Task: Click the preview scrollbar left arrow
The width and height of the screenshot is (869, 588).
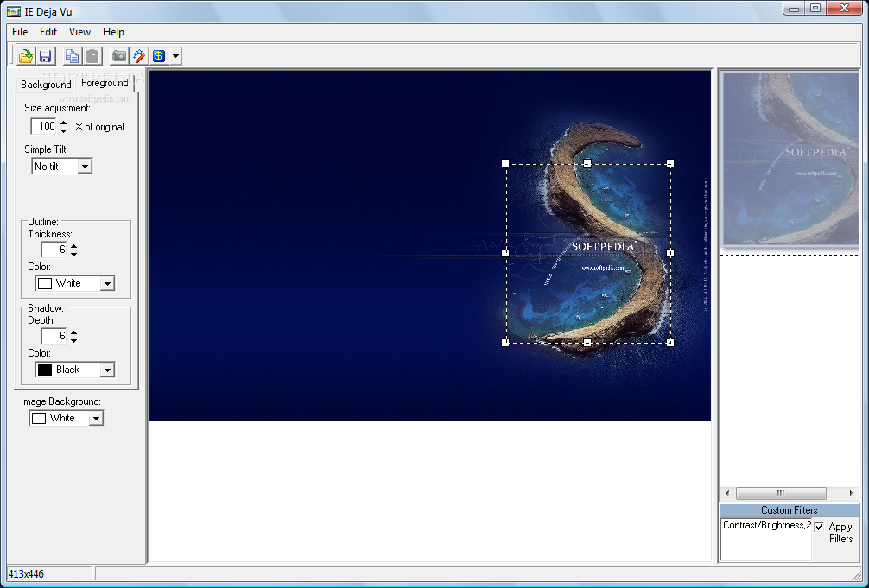Action: (727, 493)
